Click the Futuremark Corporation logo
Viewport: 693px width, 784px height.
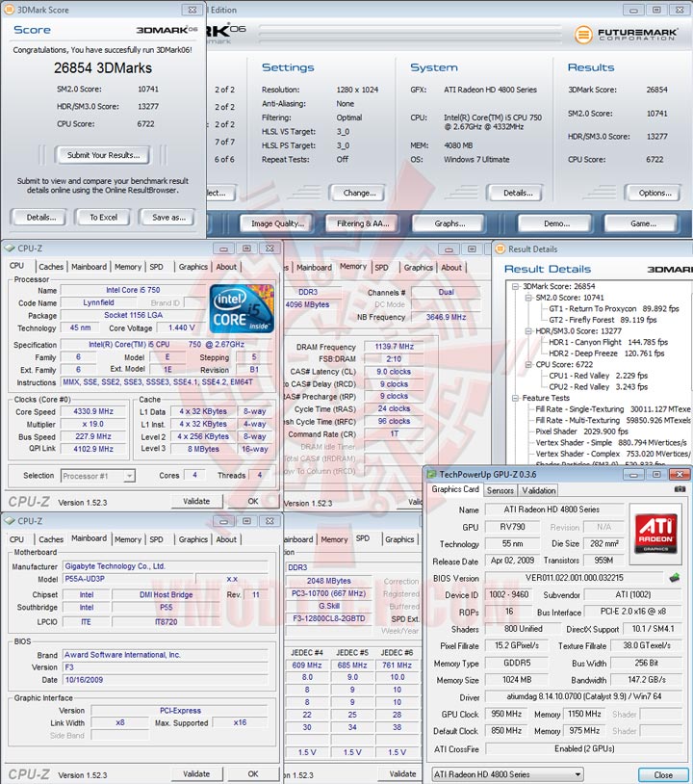point(626,35)
